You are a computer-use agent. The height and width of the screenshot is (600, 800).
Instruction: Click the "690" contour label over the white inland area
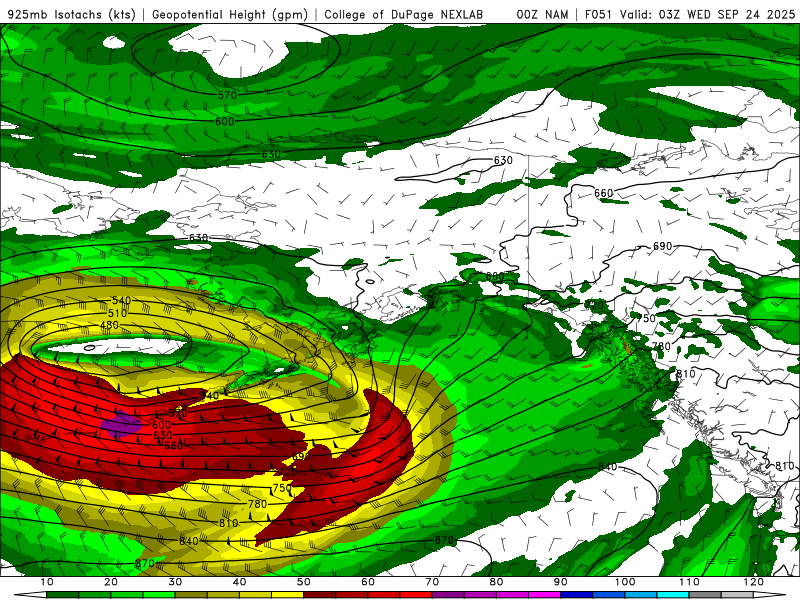point(663,246)
